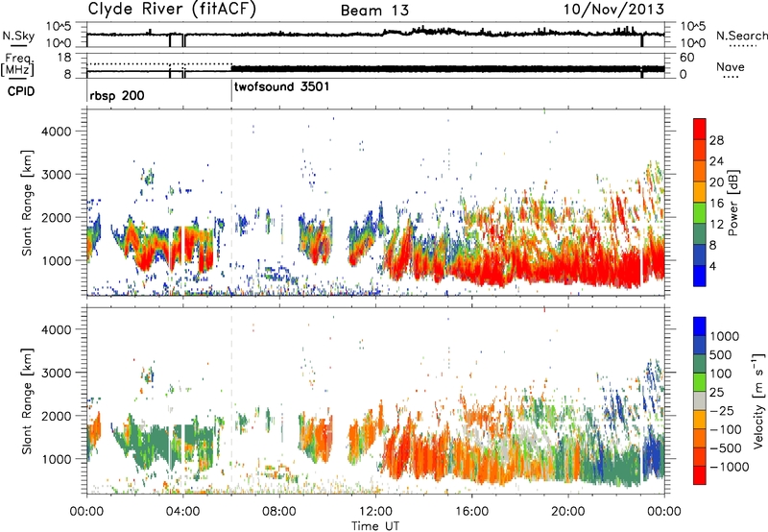Click the "Nave" legend label
Image resolution: width=768 pixels, height=532 pixels.
click(731, 67)
